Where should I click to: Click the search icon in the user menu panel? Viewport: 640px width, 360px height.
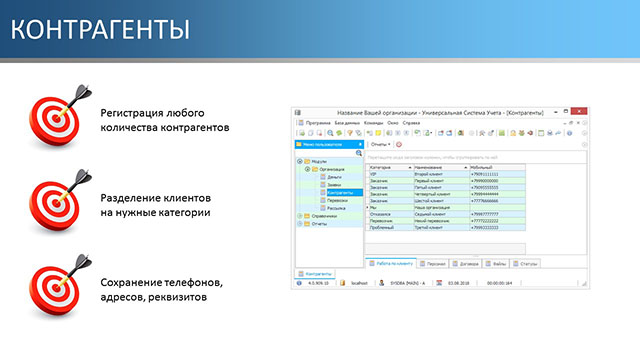(358, 153)
